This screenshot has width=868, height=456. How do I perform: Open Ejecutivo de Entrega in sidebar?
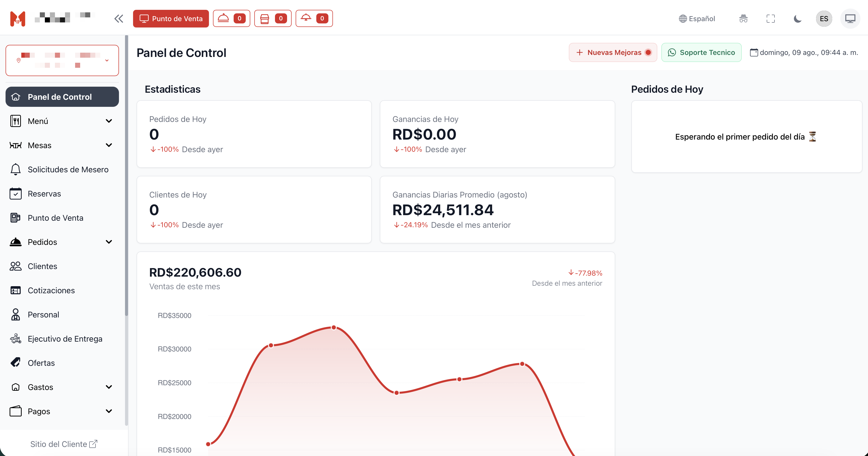(62, 339)
